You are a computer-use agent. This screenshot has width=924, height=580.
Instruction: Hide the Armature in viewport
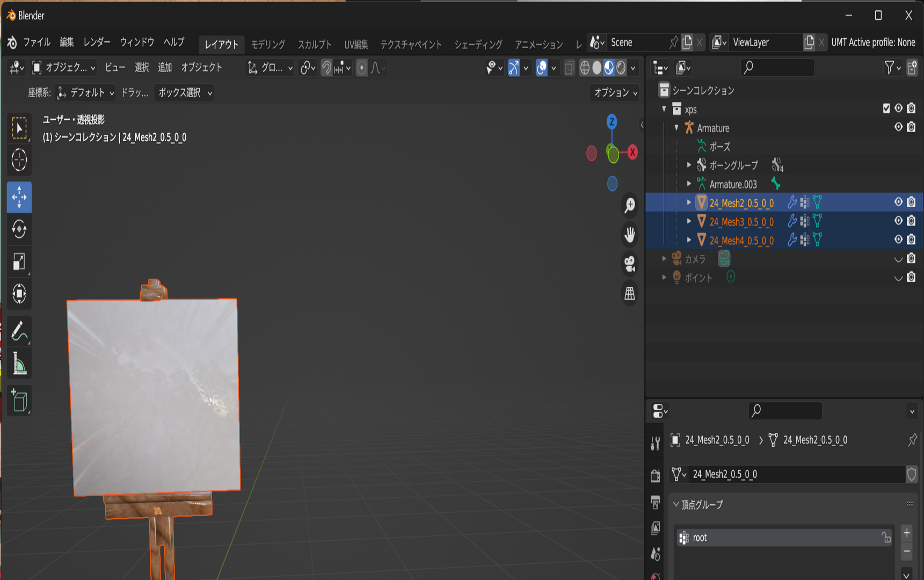tap(898, 127)
